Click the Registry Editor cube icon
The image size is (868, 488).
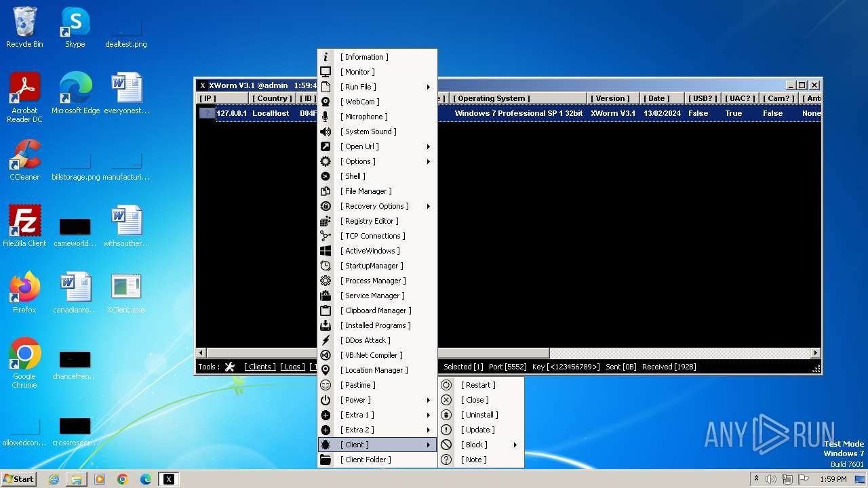(325, 221)
